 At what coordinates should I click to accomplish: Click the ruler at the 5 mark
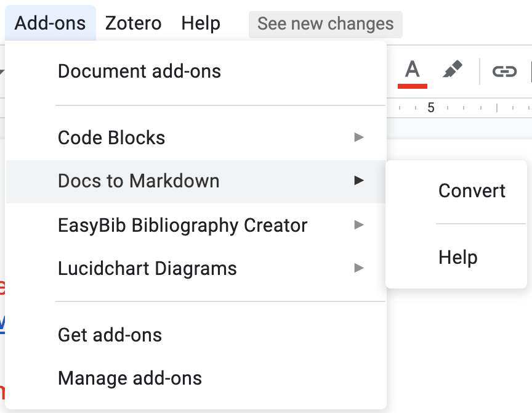tap(431, 108)
